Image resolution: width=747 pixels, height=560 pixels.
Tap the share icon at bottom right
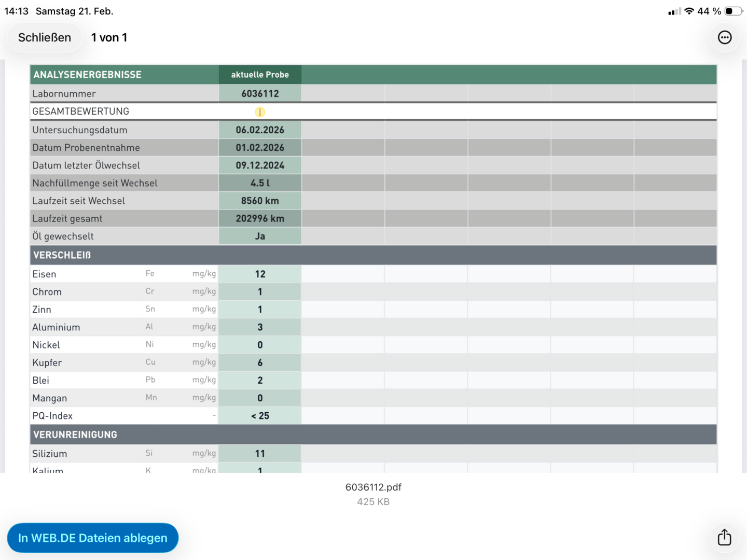(724, 537)
